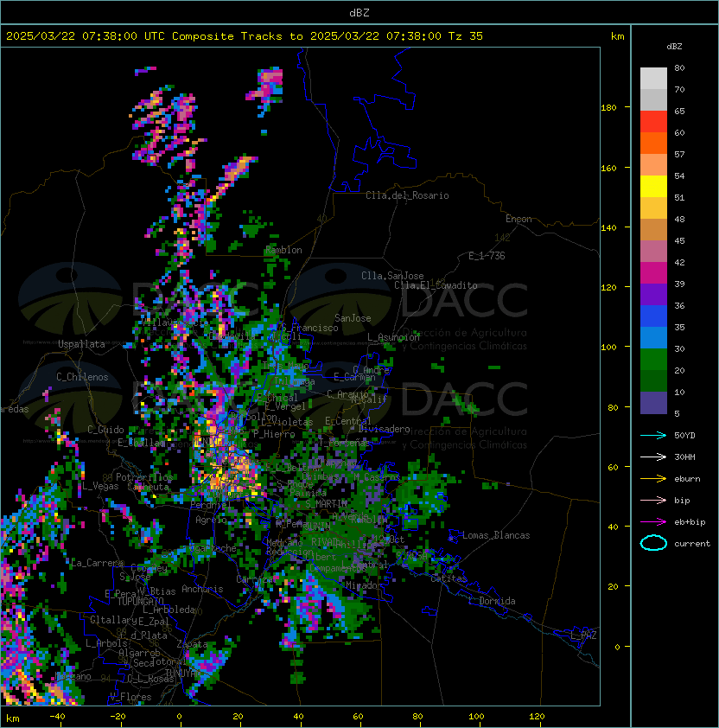Click the 'eb+bip' legend text
This screenshot has height=728, width=719.
point(690,522)
